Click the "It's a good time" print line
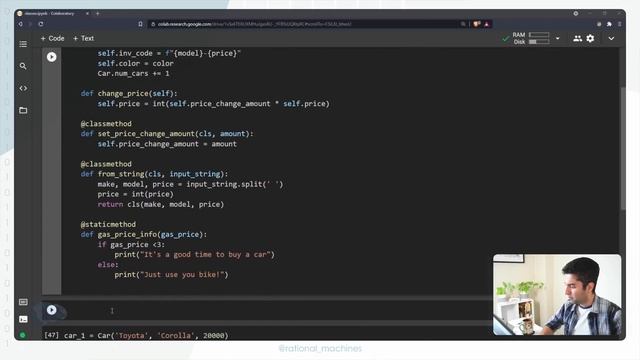This screenshot has height=360, width=640. click(x=195, y=255)
